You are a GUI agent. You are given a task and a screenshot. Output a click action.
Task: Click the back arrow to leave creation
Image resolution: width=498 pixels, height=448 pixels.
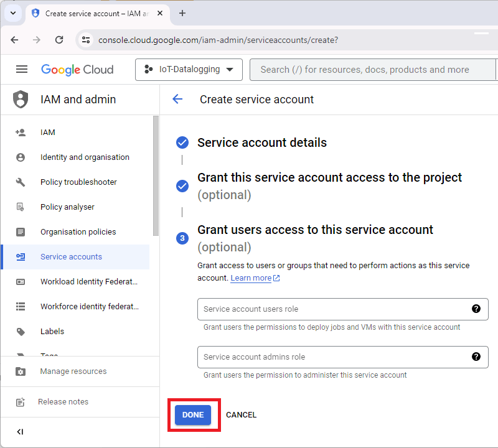(177, 99)
